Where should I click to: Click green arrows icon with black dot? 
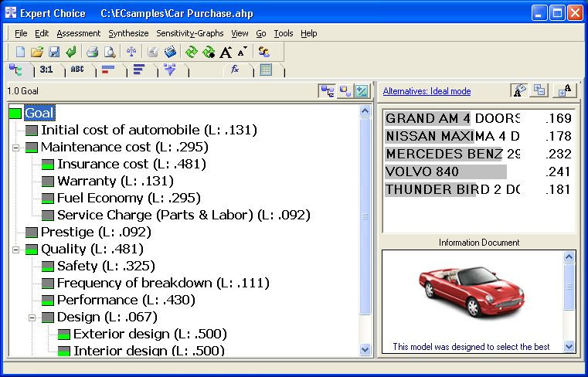click(209, 52)
